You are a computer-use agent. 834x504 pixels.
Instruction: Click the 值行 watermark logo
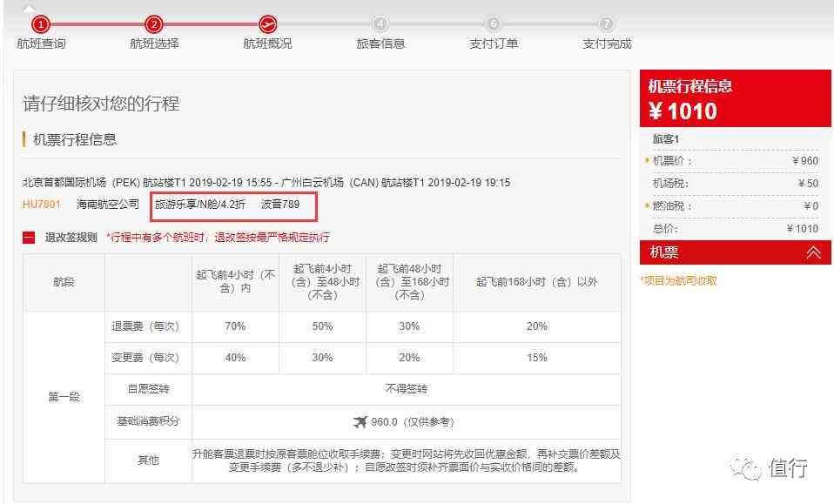[x=768, y=468]
